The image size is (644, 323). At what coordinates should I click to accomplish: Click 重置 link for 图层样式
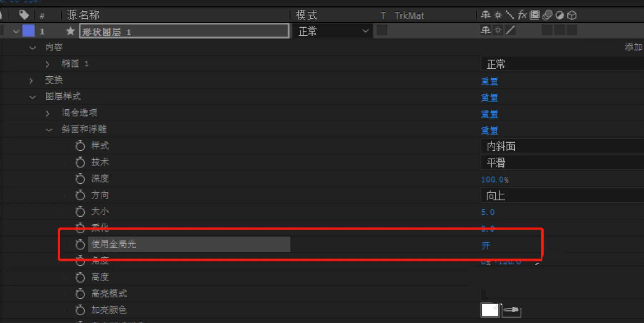[490, 98]
